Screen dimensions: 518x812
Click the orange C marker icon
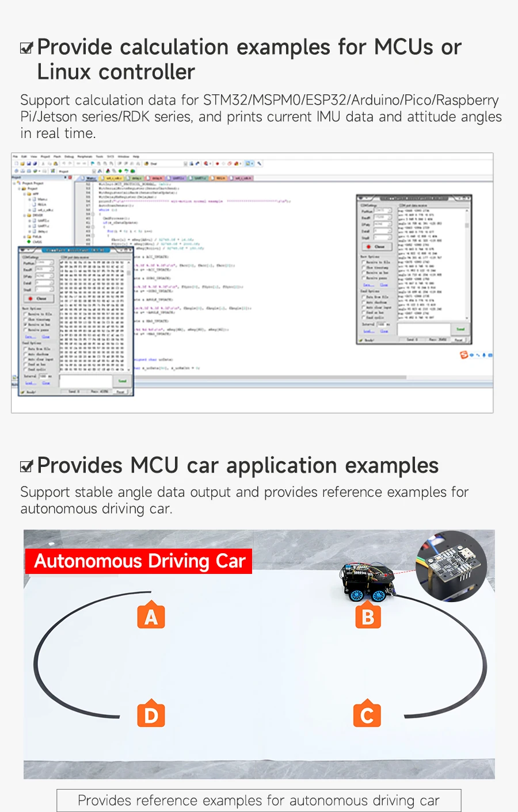pyautogui.click(x=367, y=714)
